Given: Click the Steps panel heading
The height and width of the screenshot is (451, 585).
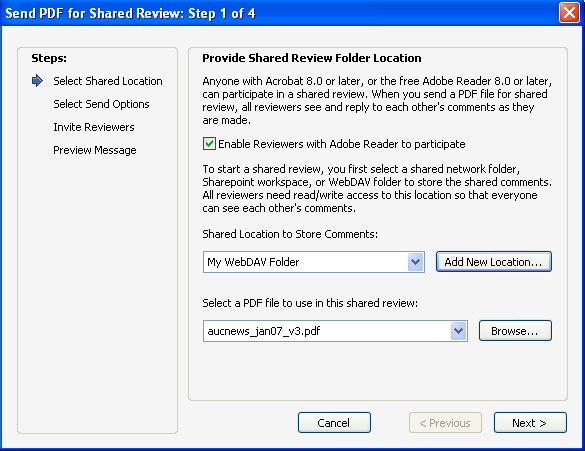Looking at the screenshot, I should [x=49, y=58].
